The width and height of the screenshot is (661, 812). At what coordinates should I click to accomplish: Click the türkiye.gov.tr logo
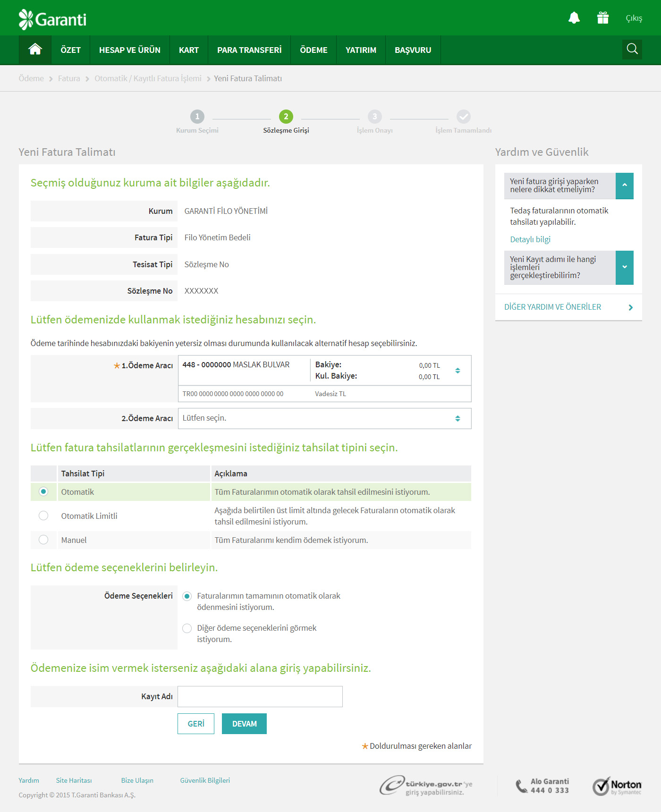click(x=426, y=786)
